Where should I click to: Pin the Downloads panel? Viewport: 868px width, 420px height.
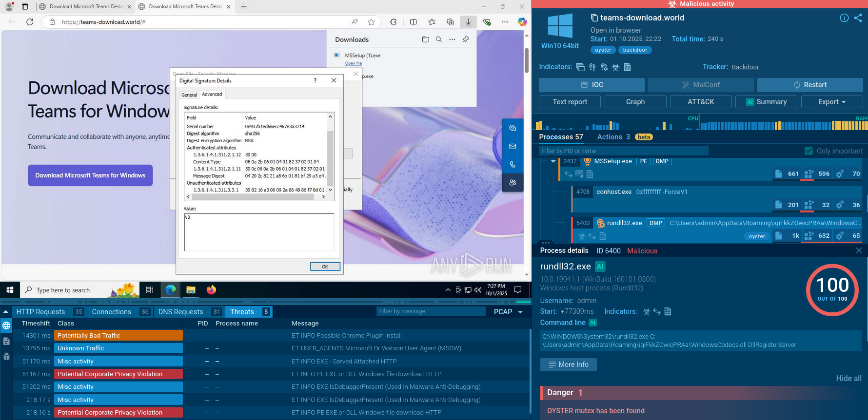pos(466,39)
